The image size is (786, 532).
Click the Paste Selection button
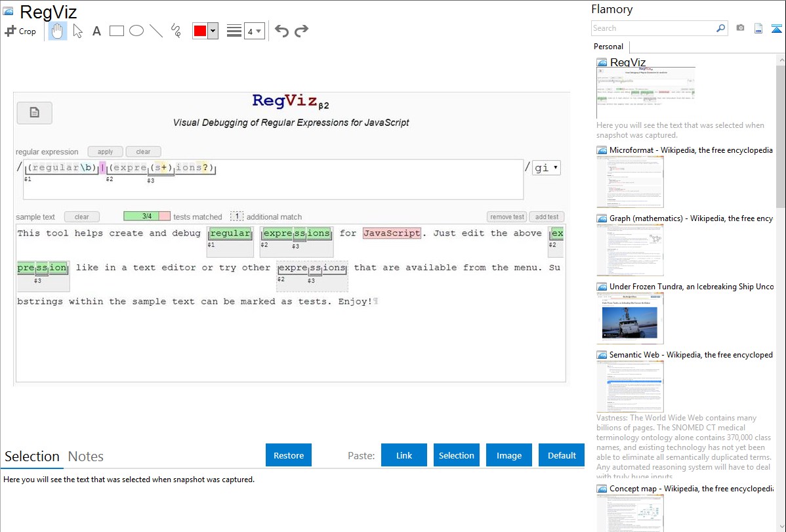tap(456, 455)
